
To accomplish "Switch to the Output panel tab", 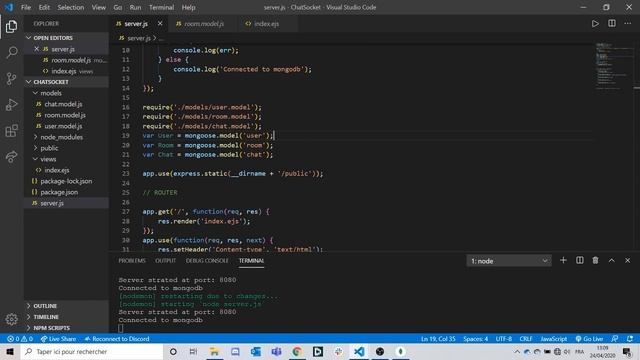I will [x=165, y=260].
